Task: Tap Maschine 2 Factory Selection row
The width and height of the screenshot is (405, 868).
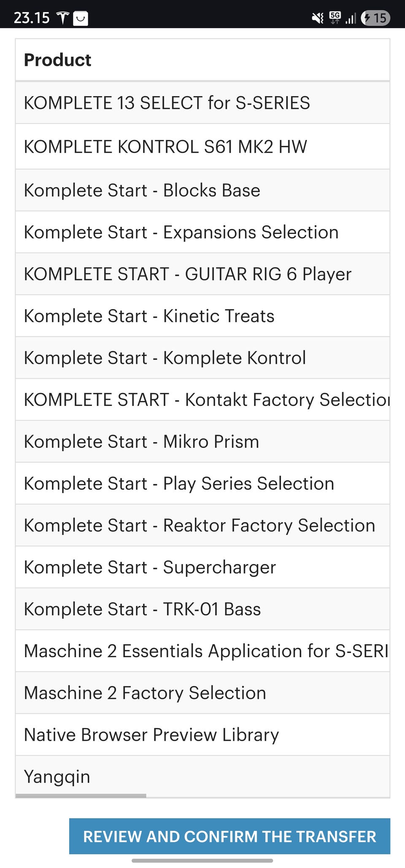Action: 145,693
